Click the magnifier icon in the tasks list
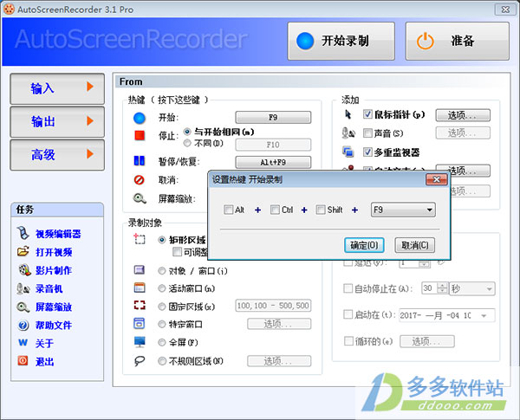 pos(23,307)
